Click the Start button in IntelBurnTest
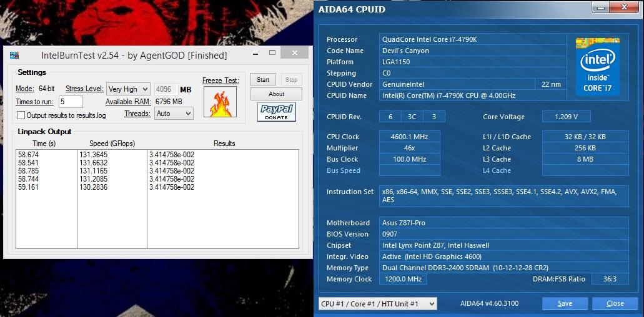Image resolution: width=644 pixels, height=317 pixels. (263, 79)
